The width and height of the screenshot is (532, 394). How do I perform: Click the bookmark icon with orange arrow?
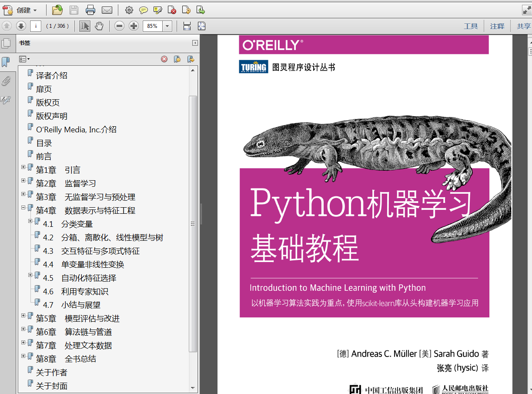coord(191,59)
